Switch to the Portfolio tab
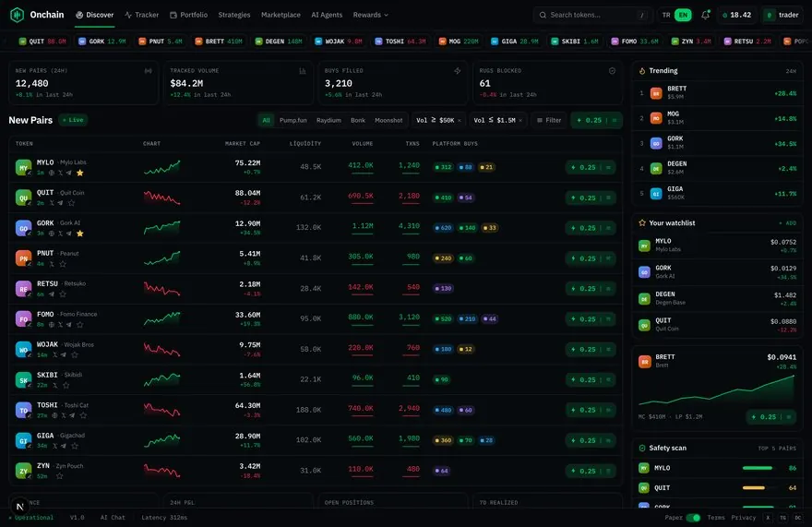The width and height of the screenshot is (812, 527). [188, 15]
